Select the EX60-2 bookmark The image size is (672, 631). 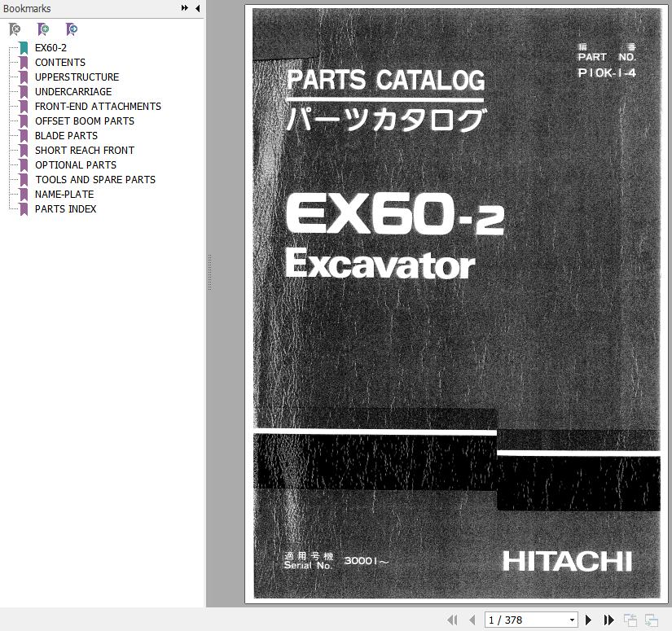pyautogui.click(x=51, y=47)
